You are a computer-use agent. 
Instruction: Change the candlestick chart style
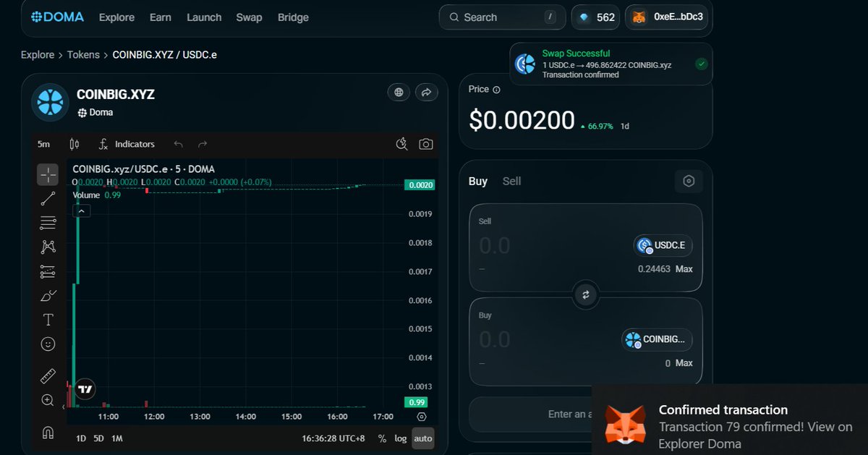click(x=74, y=144)
